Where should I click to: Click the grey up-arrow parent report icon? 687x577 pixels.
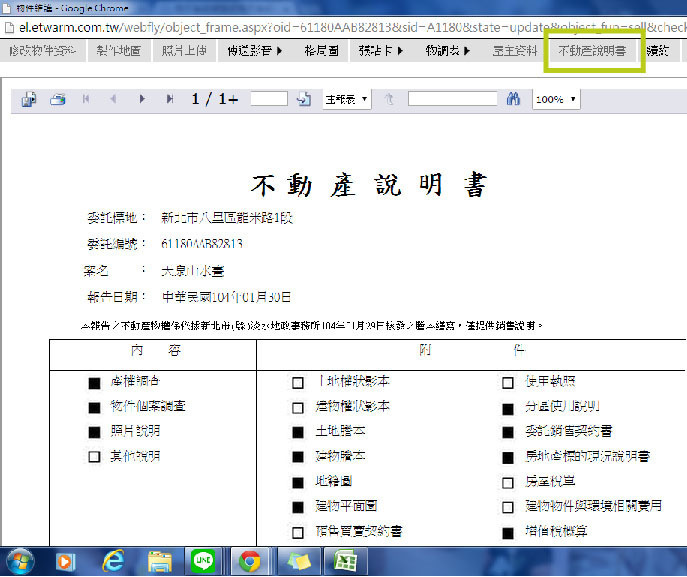tap(389, 99)
